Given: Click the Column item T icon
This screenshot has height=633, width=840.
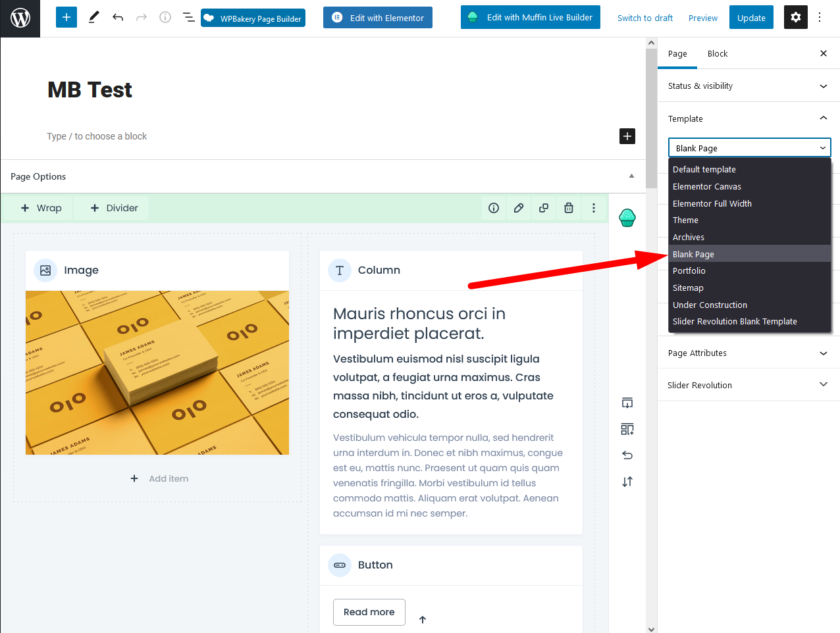Looking at the screenshot, I should tap(340, 270).
